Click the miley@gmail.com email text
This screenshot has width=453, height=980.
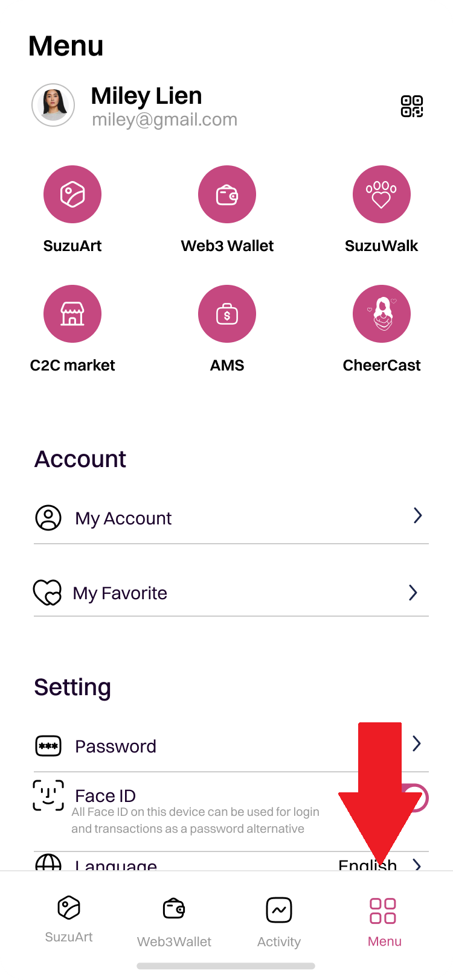coord(164,119)
